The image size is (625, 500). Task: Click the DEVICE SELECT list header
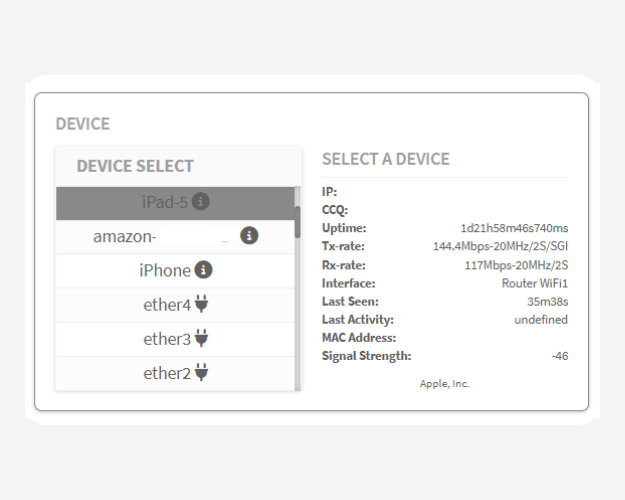point(135,166)
